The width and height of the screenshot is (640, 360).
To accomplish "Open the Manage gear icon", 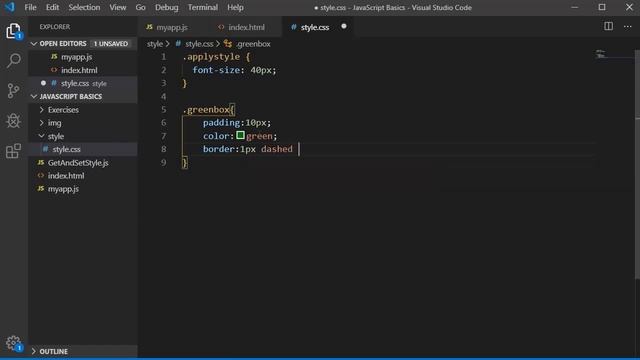I will pyautogui.click(x=13, y=343).
